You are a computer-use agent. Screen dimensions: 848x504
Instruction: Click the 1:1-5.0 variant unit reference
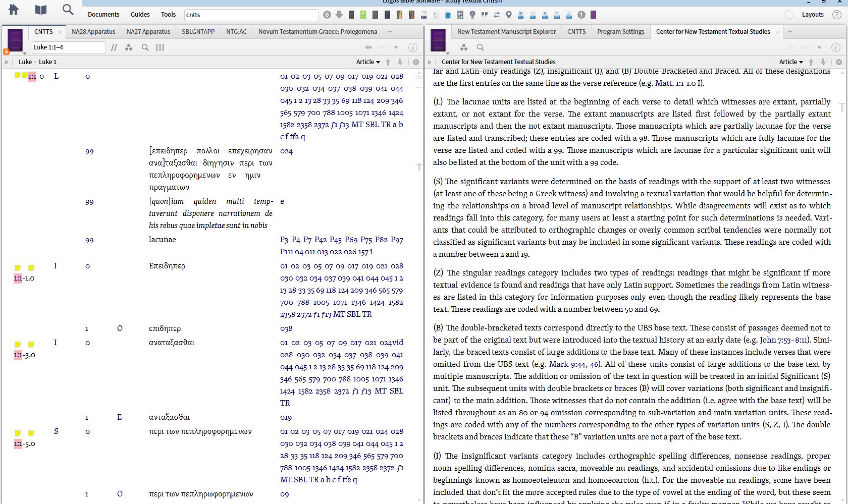pyautogui.click(x=25, y=444)
